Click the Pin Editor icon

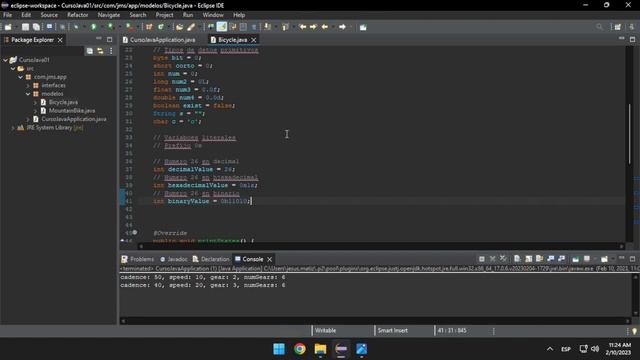(363, 27)
